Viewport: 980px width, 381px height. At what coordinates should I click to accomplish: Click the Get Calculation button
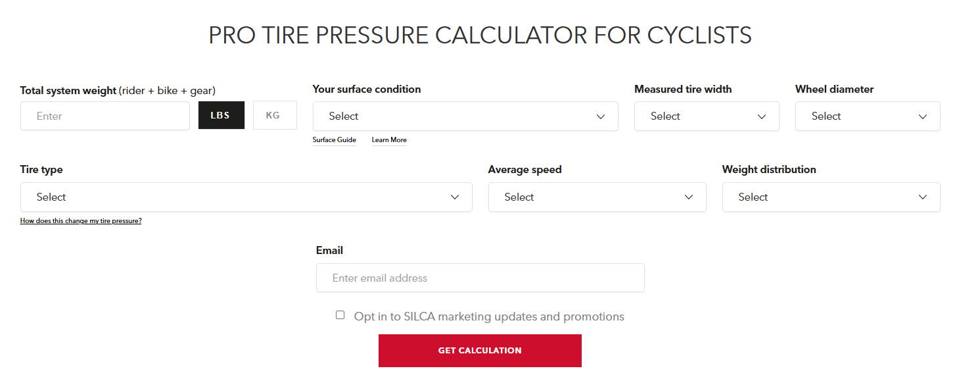[480, 351]
